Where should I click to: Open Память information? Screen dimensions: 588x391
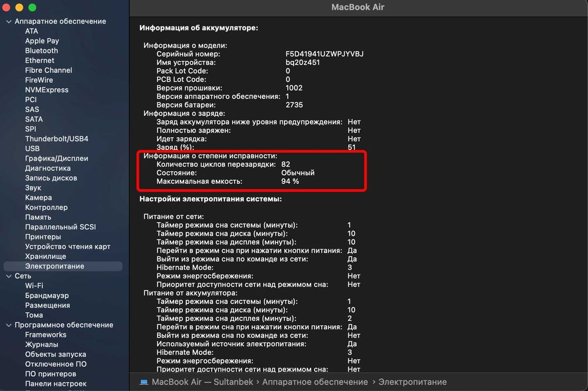pyautogui.click(x=38, y=218)
